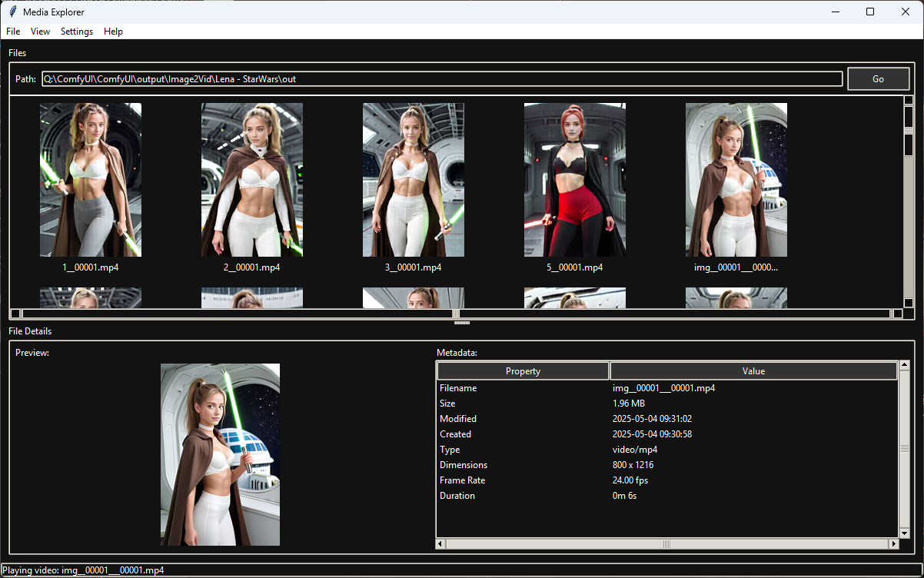Viewport: 924px width, 578px height.
Task: Click the Playing video status bar text
Action: click(82, 570)
